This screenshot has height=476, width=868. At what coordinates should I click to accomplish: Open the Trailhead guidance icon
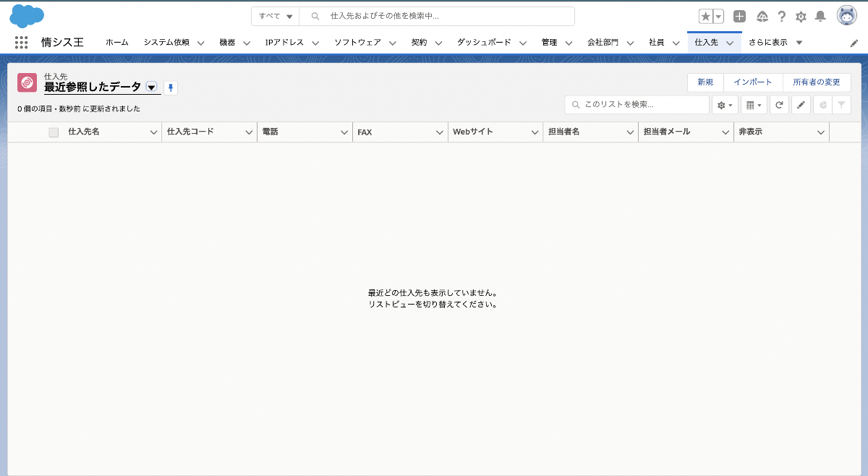pos(762,17)
